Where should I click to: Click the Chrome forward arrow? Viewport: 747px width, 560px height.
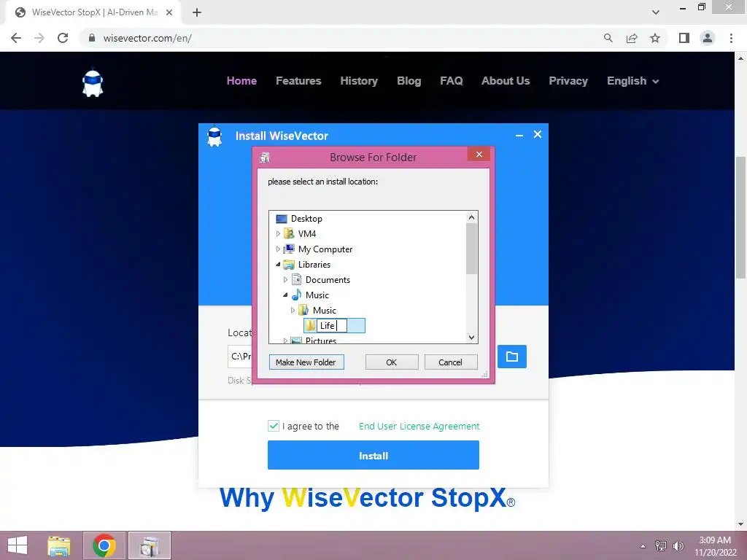[x=39, y=38]
